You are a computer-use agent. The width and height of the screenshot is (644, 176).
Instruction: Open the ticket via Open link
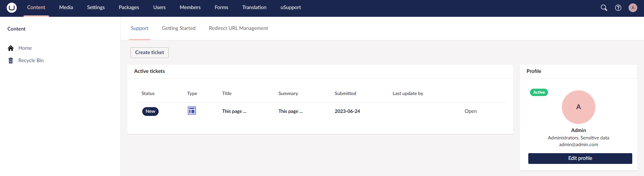click(x=471, y=111)
